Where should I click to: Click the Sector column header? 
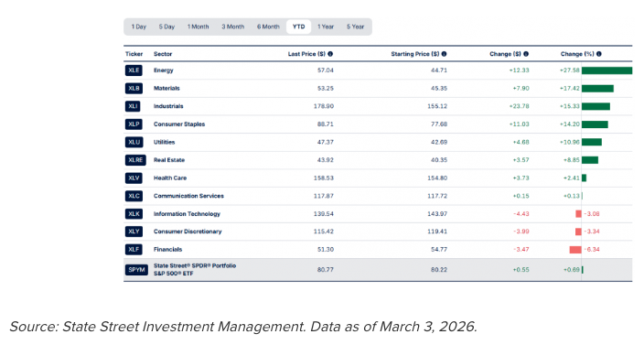coord(163,54)
